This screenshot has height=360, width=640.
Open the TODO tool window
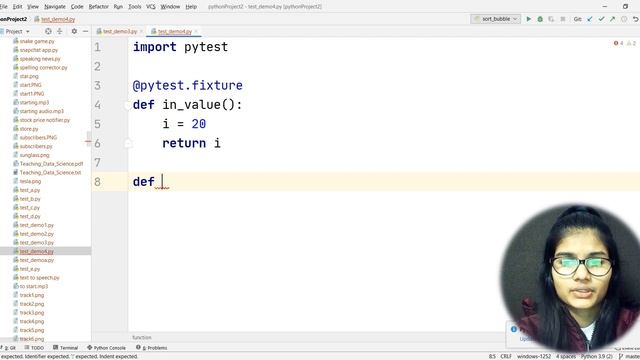point(34,348)
